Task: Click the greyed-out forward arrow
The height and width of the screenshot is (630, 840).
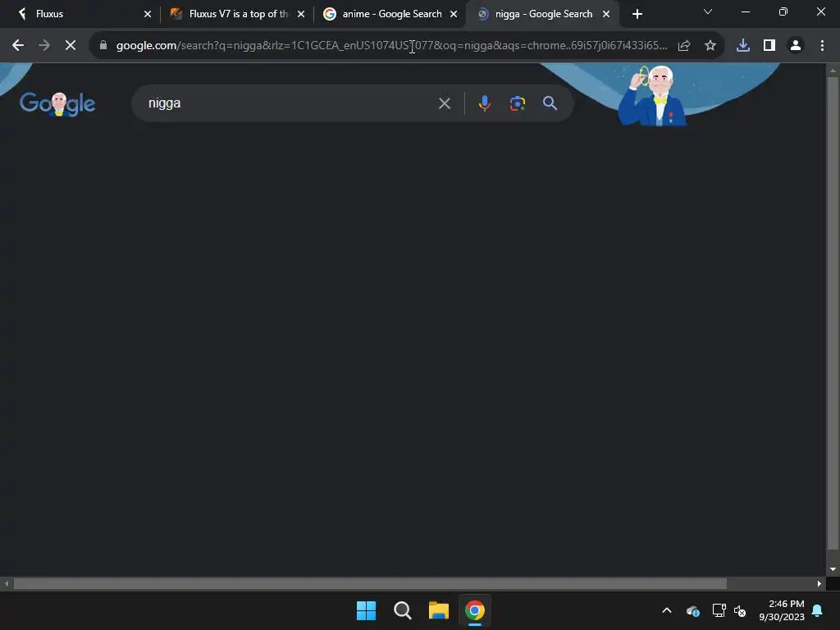Action: click(x=44, y=46)
